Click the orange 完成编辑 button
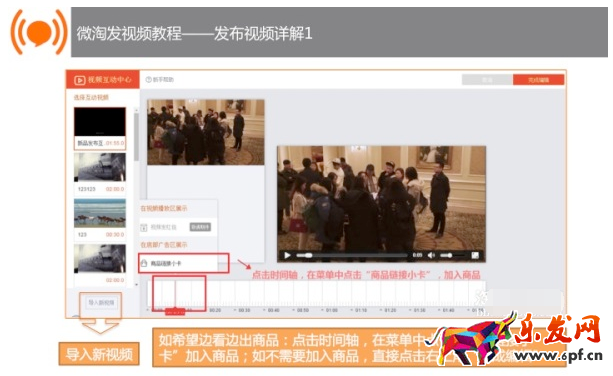Screen dimensions: 613x376 tap(538, 80)
